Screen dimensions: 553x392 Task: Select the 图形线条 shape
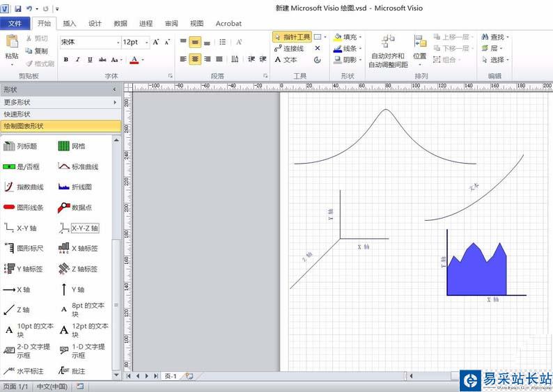(x=24, y=207)
